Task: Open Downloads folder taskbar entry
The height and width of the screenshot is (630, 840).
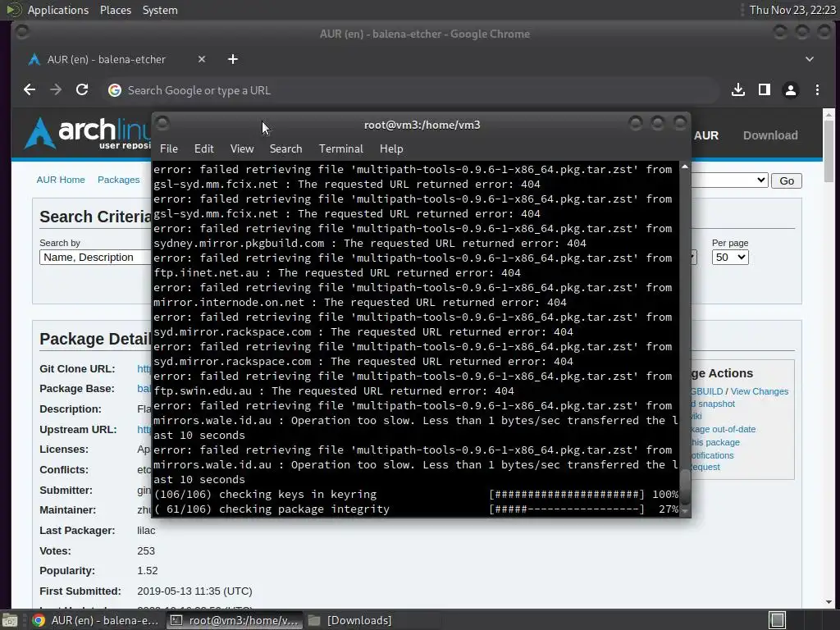Action: point(349,620)
